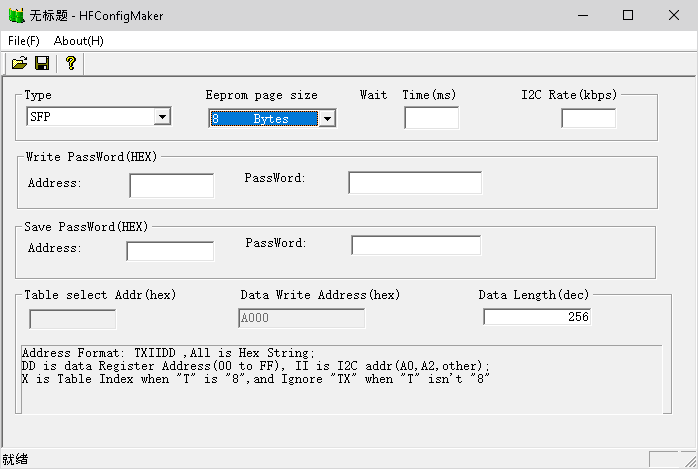The image size is (698, 469).
Task: Click the I2C Rate(kbps) input field
Action: pos(588,118)
